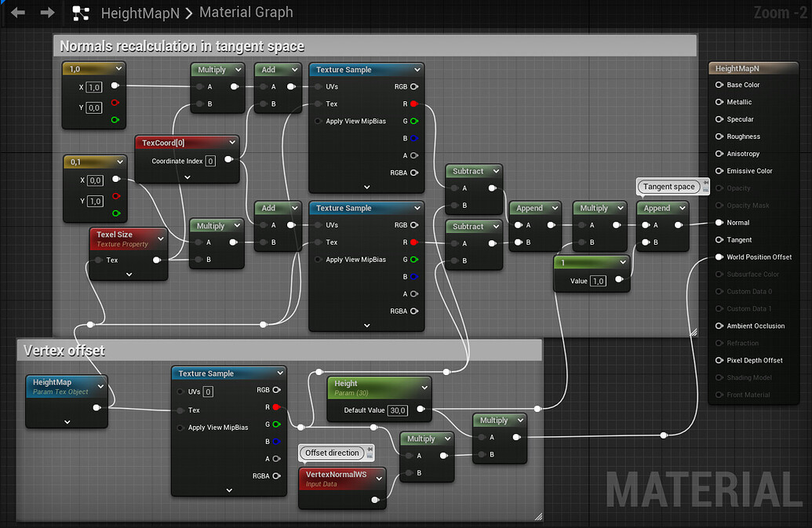Click Material Graph in the breadcrumb bar
Screen dimensions: 812x528
(246, 13)
